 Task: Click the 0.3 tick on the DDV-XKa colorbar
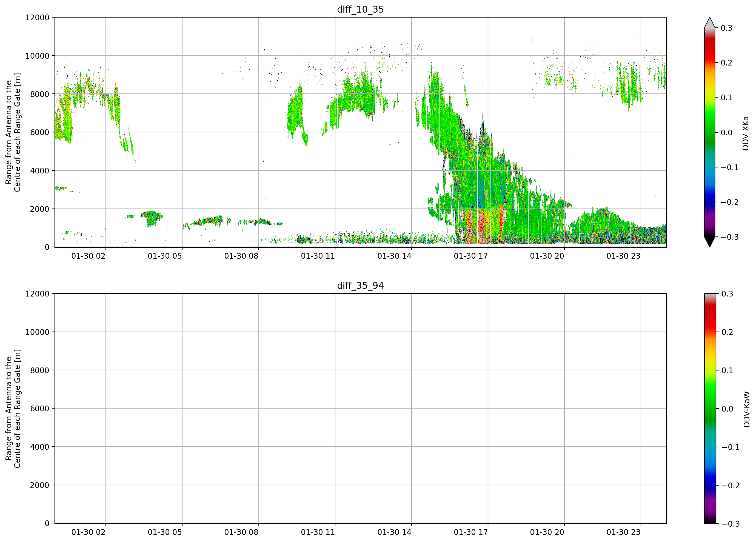click(x=726, y=28)
